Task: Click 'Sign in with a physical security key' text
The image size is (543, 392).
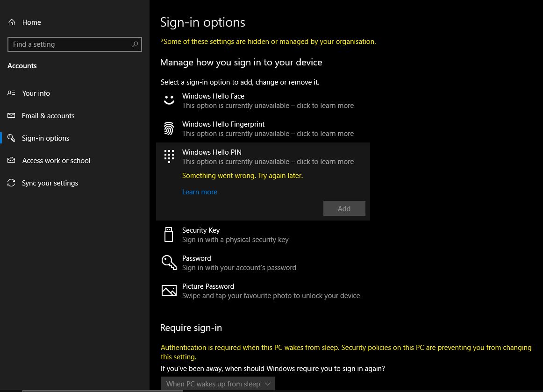Action: point(236,240)
